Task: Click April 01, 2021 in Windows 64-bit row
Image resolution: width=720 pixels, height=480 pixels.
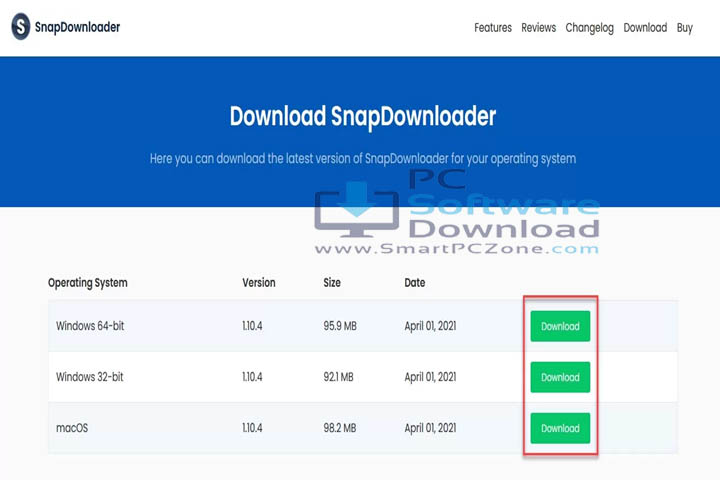Action: click(x=430, y=326)
